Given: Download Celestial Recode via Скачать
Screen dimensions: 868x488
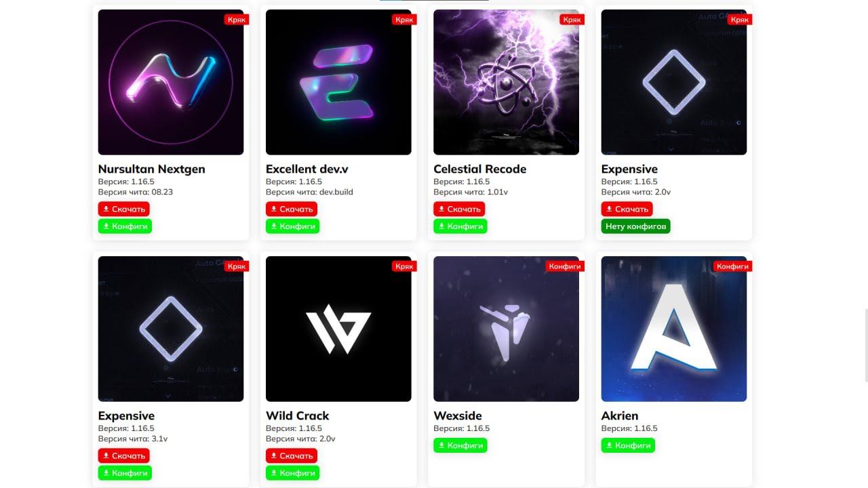Looking at the screenshot, I should click(458, 209).
